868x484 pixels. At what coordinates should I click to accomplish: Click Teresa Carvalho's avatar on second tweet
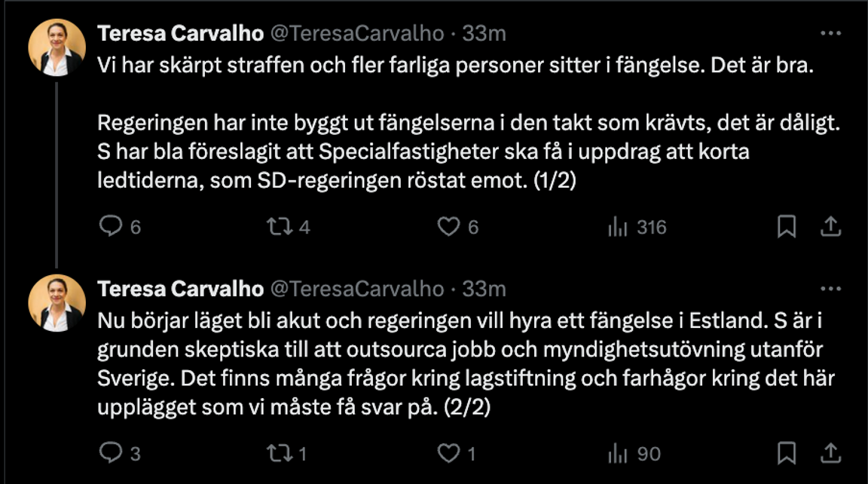[57, 302]
